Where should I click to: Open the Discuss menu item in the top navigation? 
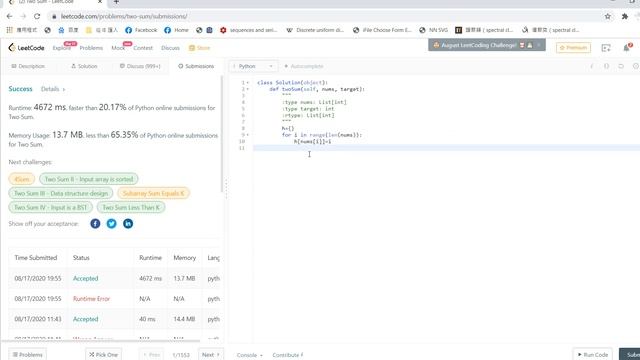[170, 48]
